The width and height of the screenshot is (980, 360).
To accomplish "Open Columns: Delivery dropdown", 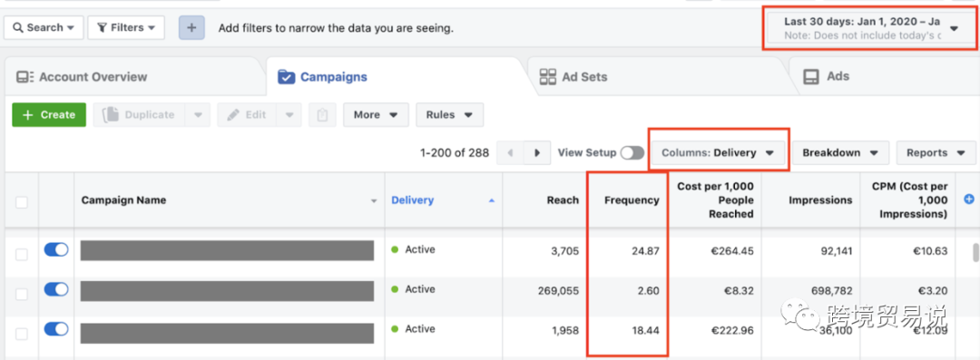I will pos(718,153).
